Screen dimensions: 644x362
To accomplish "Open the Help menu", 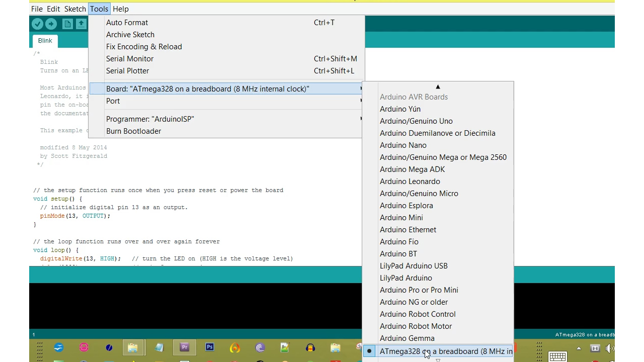I will click(121, 9).
